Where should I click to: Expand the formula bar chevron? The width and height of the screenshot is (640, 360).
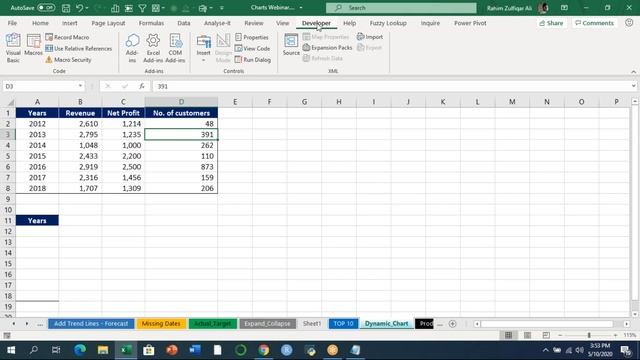pos(633,86)
